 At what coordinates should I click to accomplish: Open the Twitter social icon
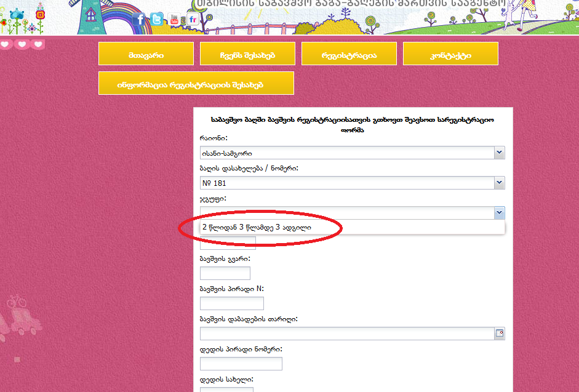pyautogui.click(x=156, y=19)
